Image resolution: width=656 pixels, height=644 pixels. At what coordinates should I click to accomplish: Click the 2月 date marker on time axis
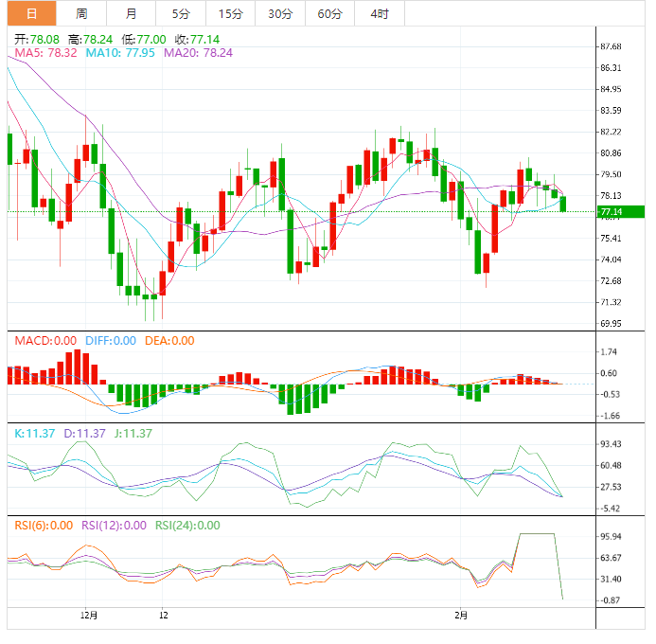[461, 614]
